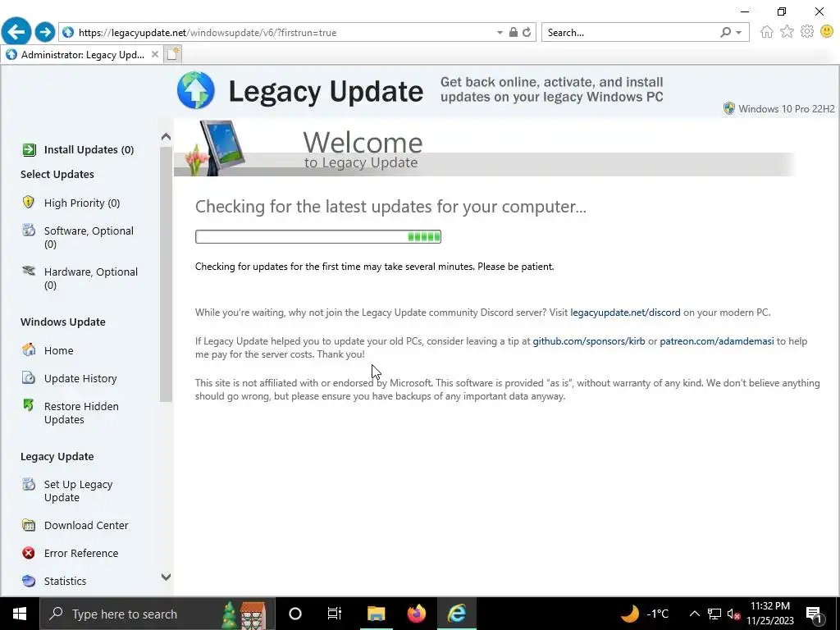Open github.com/sponsors/kirb link
The image size is (840, 630).
tap(589, 341)
